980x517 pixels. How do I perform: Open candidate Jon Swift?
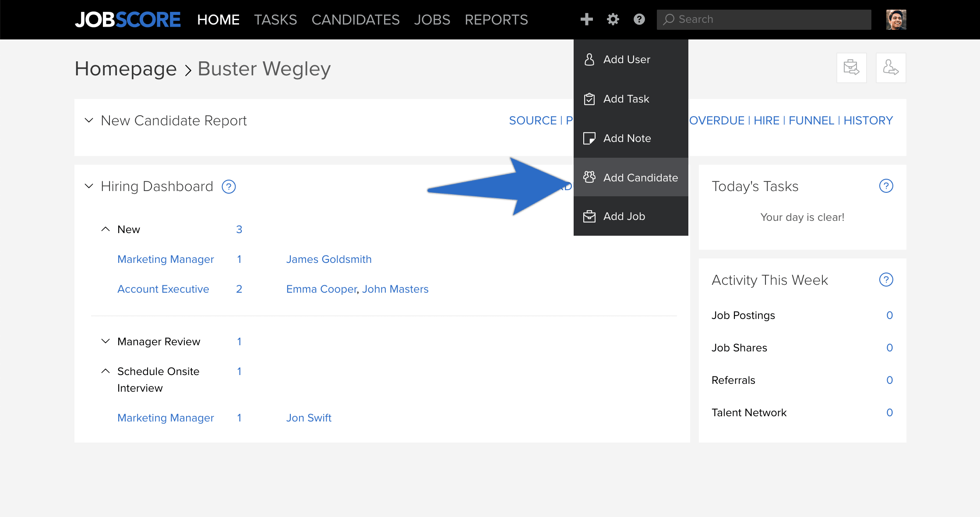click(x=309, y=418)
